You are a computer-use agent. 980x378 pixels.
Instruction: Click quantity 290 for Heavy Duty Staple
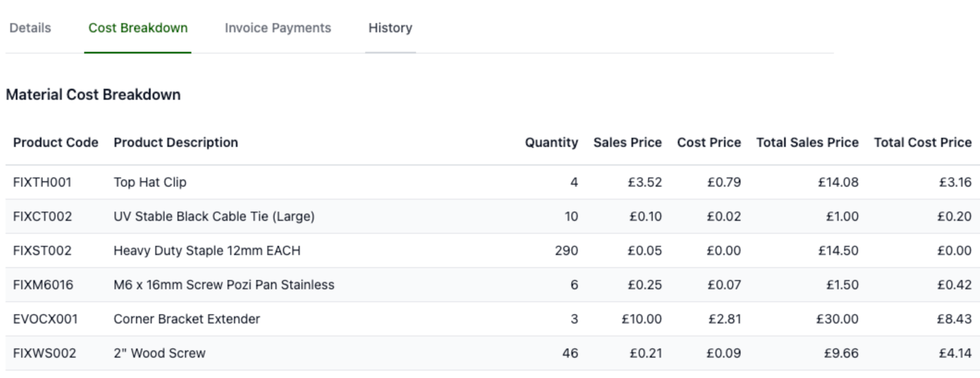566,250
